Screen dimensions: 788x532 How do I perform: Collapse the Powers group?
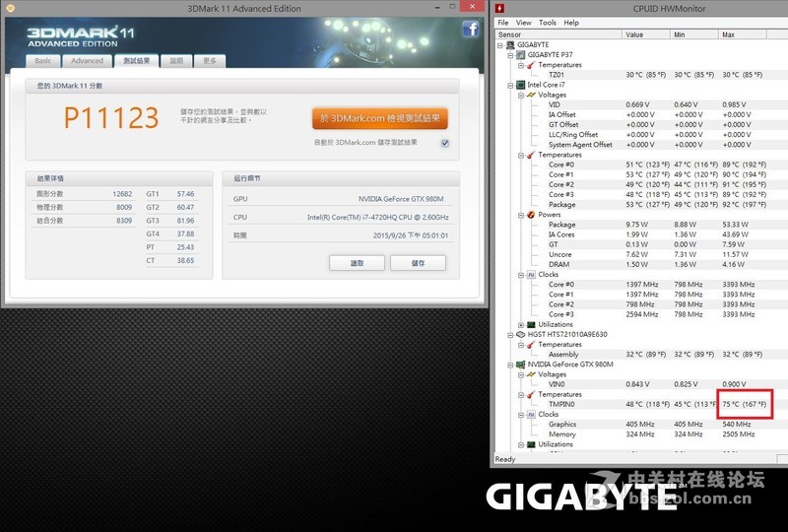(x=521, y=215)
